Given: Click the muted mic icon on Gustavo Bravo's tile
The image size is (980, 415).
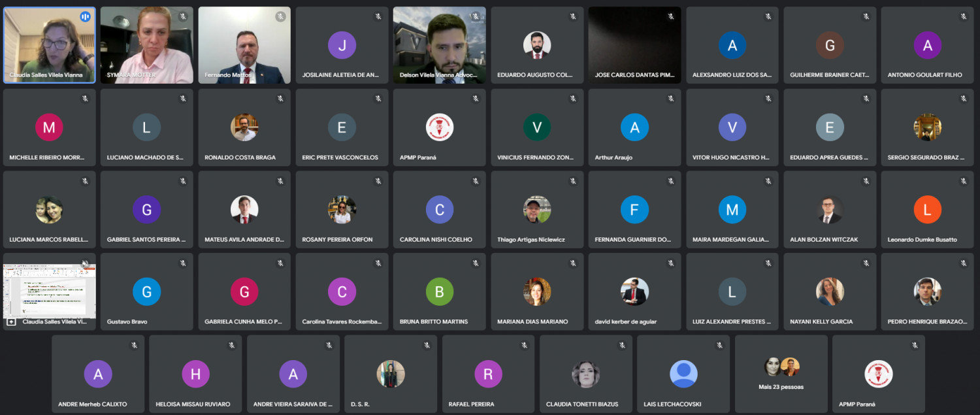Looking at the screenshot, I should click(183, 263).
